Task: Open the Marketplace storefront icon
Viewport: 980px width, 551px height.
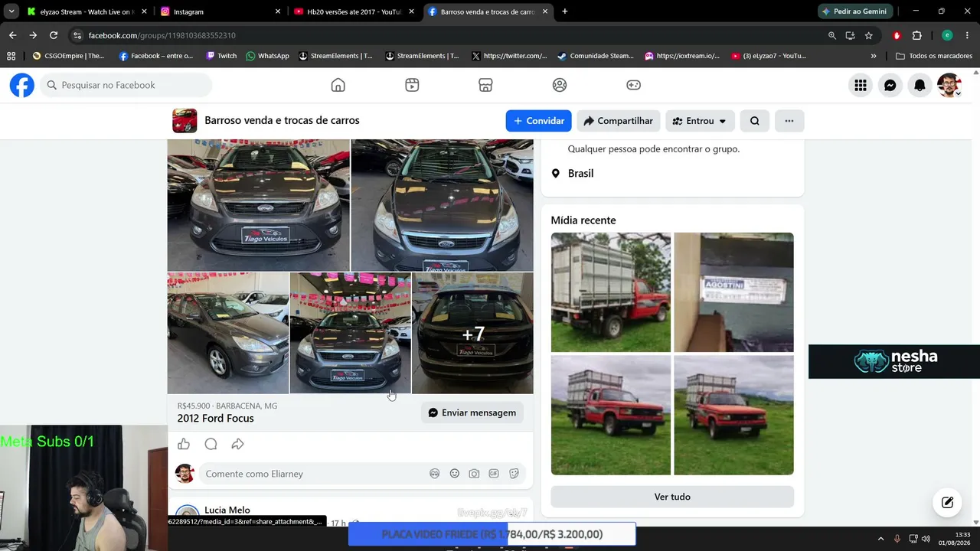Action: pyautogui.click(x=485, y=85)
